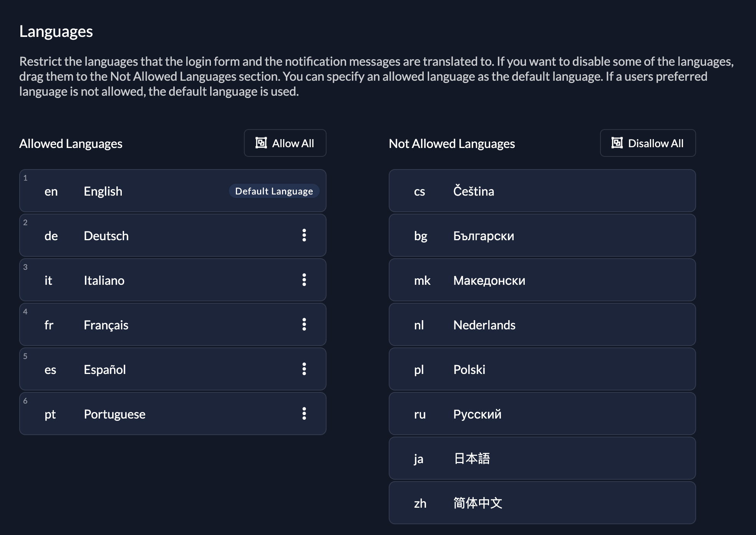Click the Disallow All button
The height and width of the screenshot is (535, 756).
click(645, 143)
